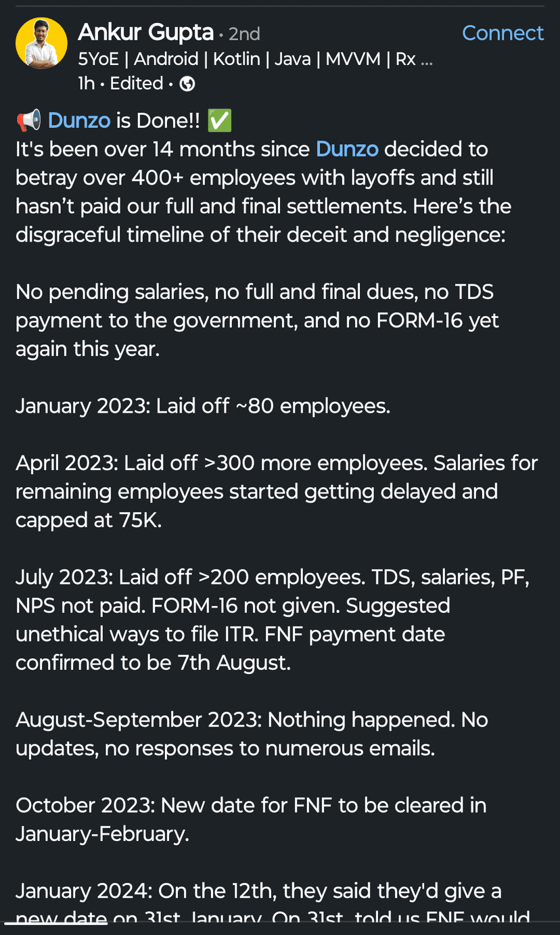Tap the home indicator bar at bottom
Screen dimensions: 560x935
pos(56,923)
